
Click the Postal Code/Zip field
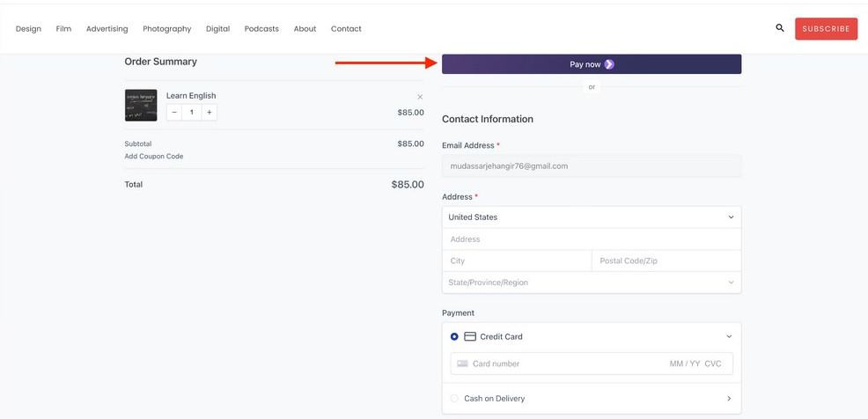pos(666,261)
